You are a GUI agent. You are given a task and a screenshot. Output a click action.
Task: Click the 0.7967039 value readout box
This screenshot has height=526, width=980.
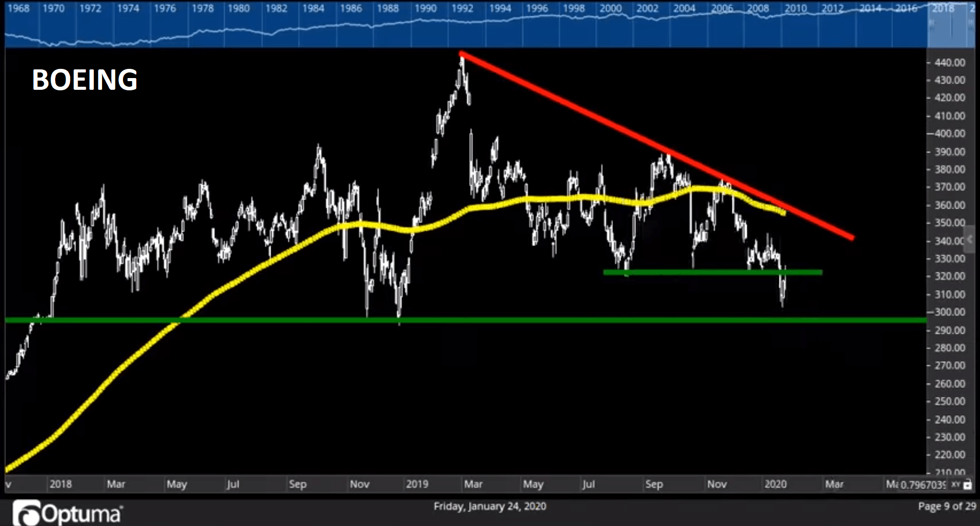tap(922, 484)
